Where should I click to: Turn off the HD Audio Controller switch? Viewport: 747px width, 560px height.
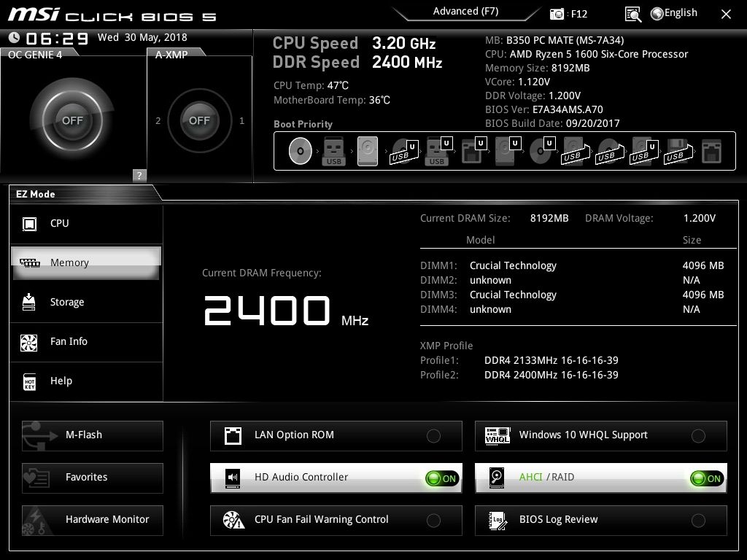tap(442, 478)
